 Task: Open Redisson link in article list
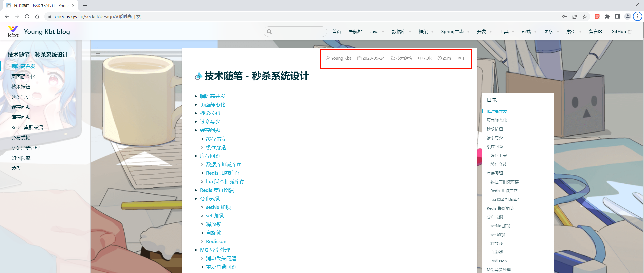pyautogui.click(x=216, y=241)
